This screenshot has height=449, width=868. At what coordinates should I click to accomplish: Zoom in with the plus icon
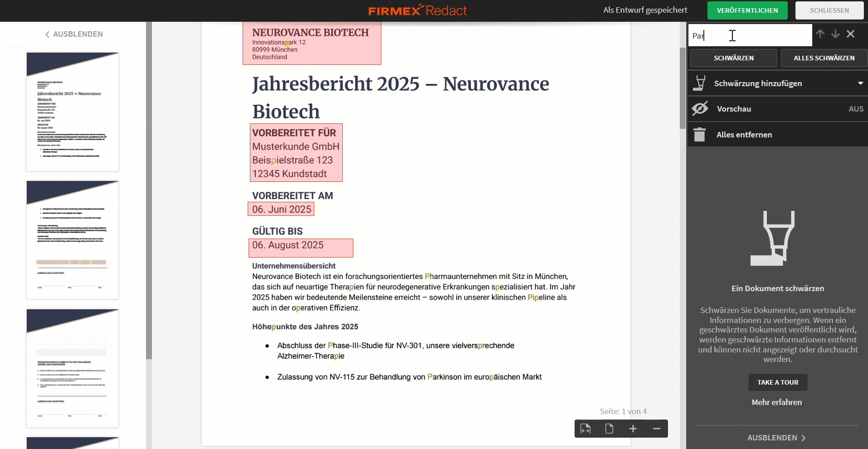(x=633, y=429)
